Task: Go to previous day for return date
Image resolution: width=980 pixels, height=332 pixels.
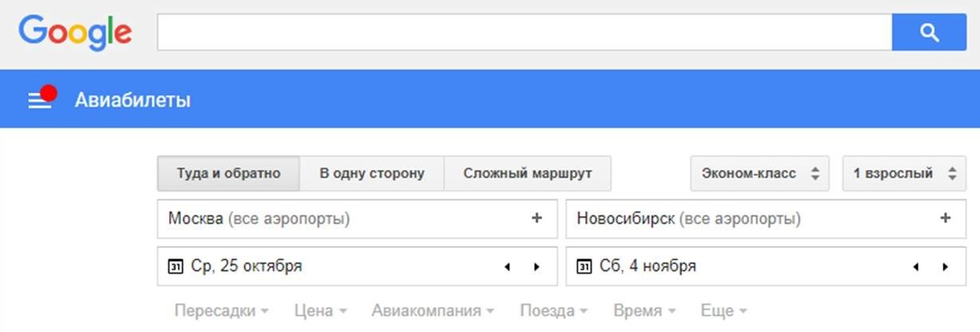Action: coord(915,267)
